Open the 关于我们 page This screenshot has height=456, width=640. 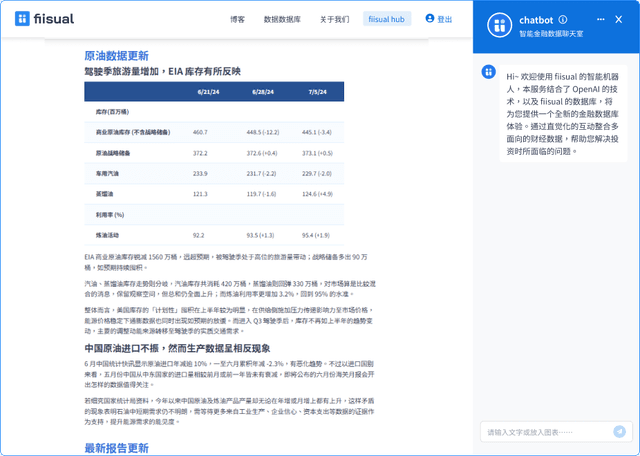(x=334, y=19)
